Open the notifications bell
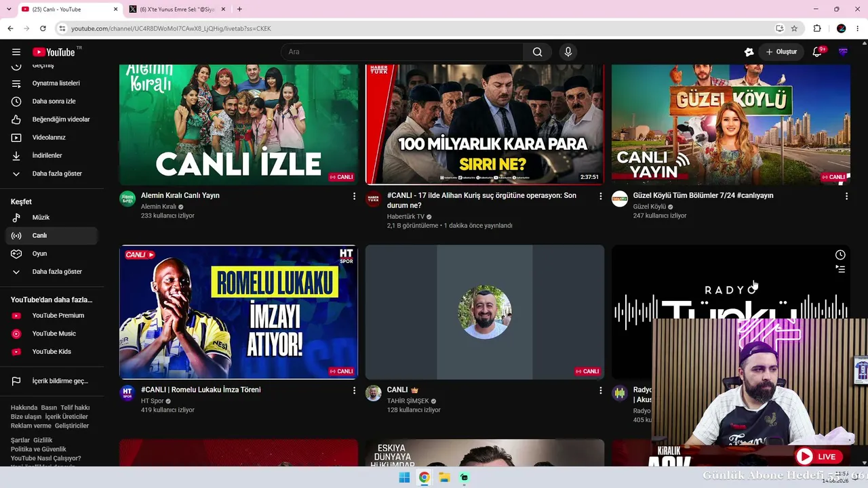 817,52
